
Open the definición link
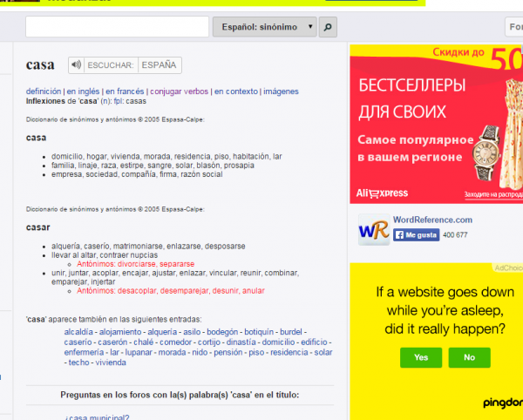coord(44,91)
